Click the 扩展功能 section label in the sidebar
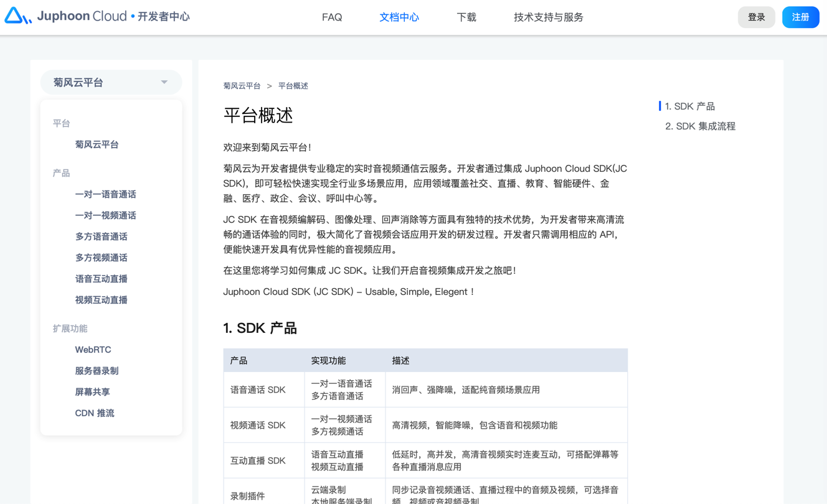Screen dimensions: 827x504 pyautogui.click(x=70, y=329)
